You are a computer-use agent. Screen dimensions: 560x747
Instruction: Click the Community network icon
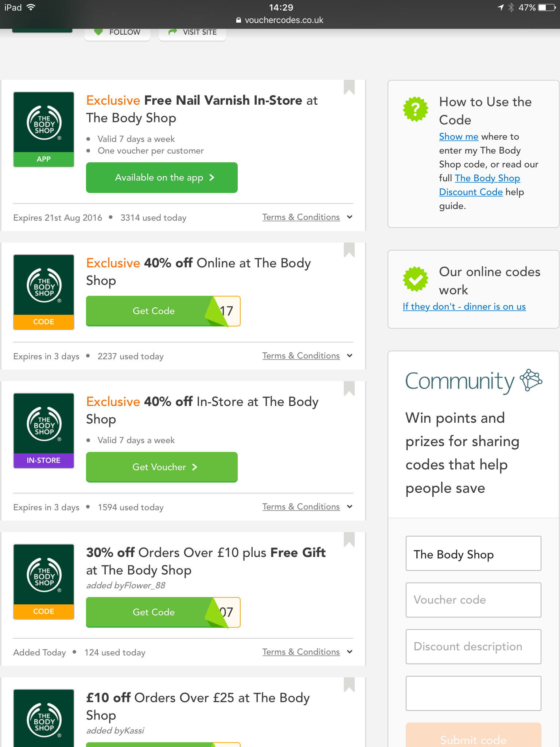[531, 380]
